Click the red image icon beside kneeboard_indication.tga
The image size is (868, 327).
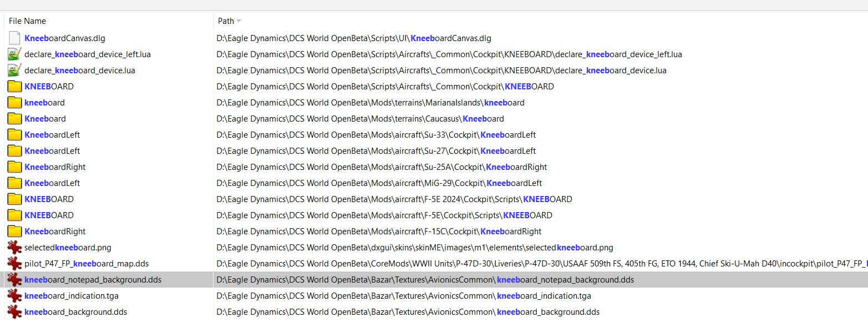(x=15, y=296)
